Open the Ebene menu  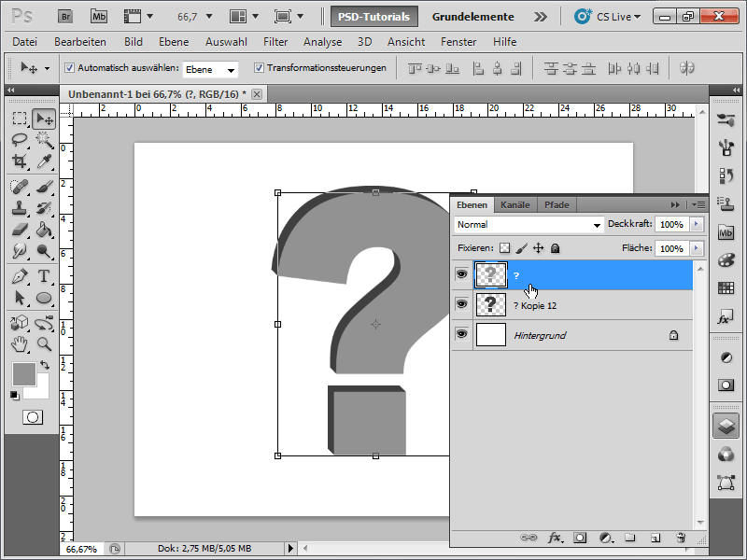174,42
